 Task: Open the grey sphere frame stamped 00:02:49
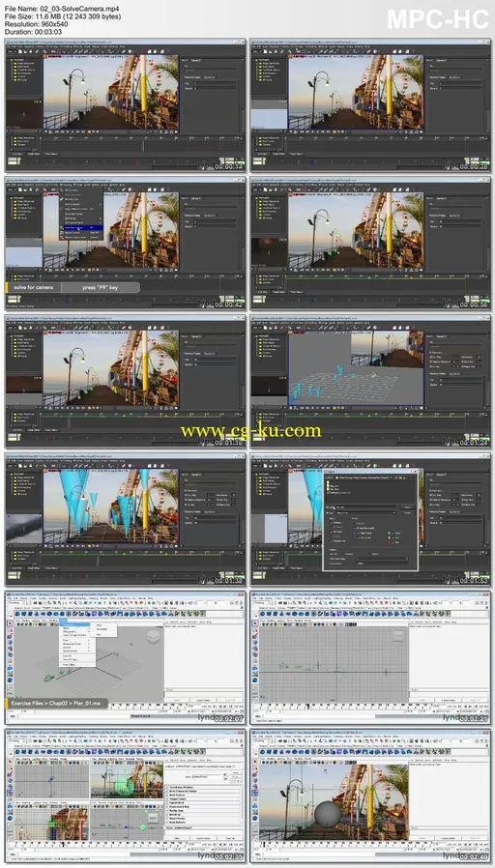coord(370,796)
